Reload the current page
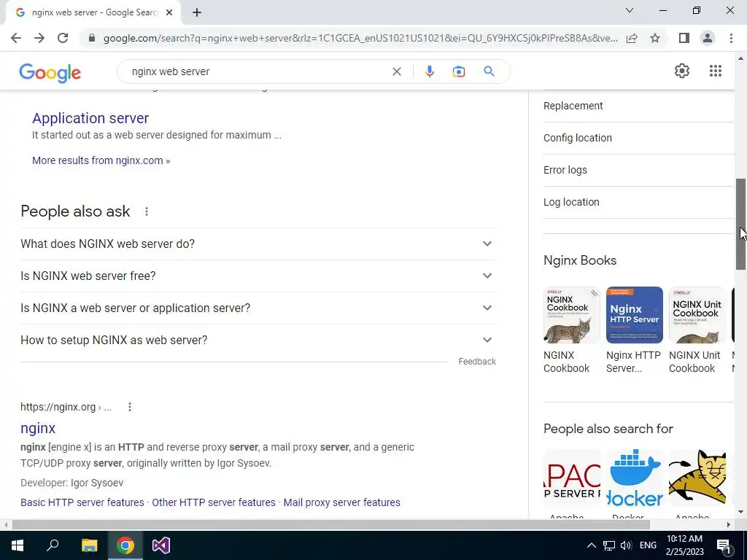Viewport: 747px width, 560px height. (63, 38)
